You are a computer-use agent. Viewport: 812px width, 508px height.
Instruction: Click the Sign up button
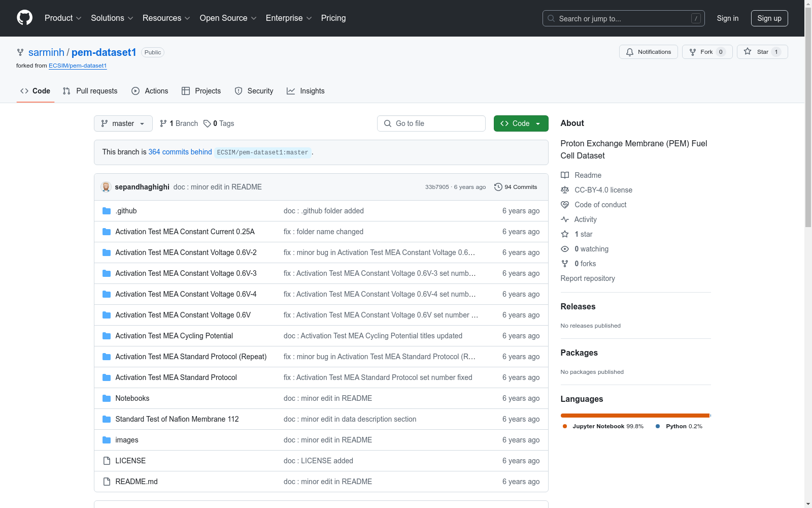pos(769,18)
